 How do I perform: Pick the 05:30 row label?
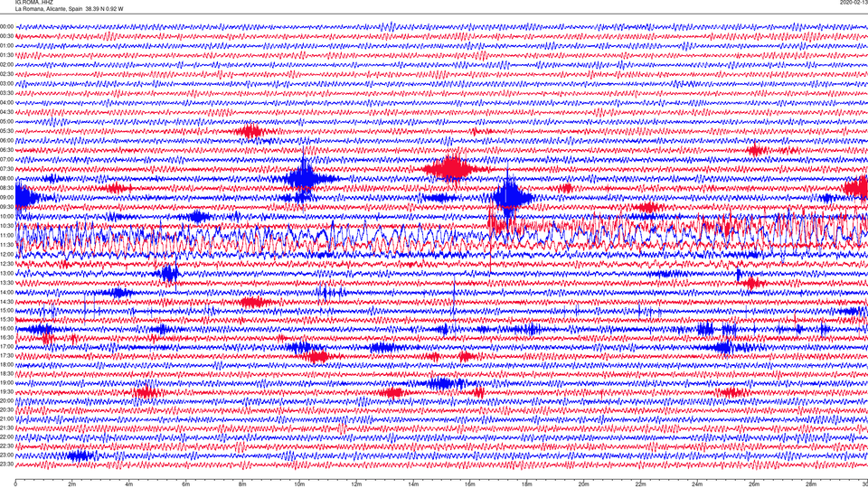(x=6, y=131)
